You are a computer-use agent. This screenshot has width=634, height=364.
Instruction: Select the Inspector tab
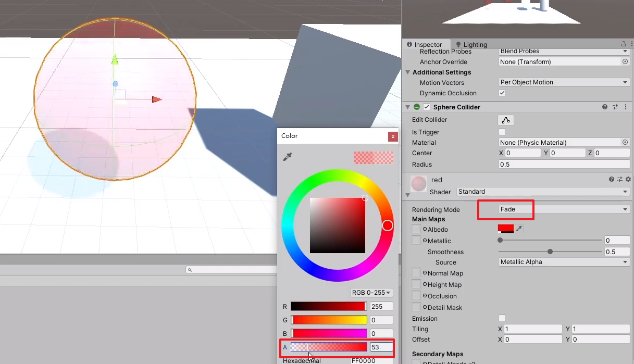click(426, 44)
